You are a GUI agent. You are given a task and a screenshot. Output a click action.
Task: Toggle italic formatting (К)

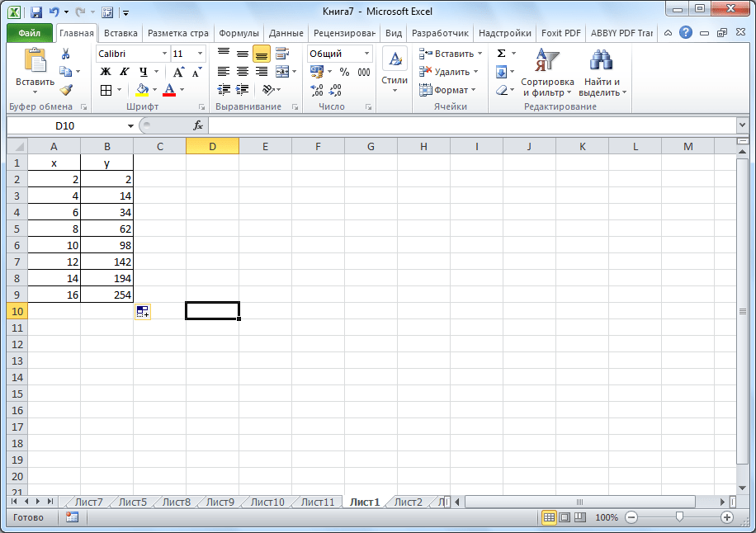(124, 72)
